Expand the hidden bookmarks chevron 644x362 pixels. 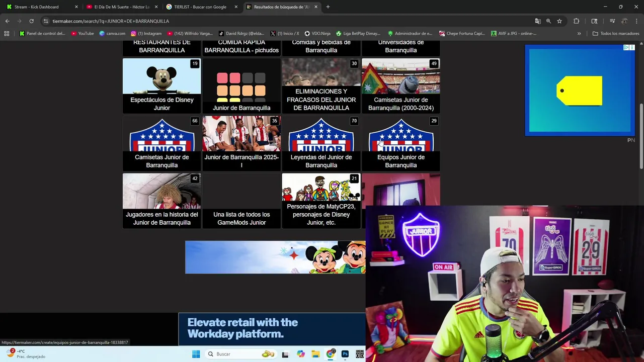pyautogui.click(x=579, y=34)
